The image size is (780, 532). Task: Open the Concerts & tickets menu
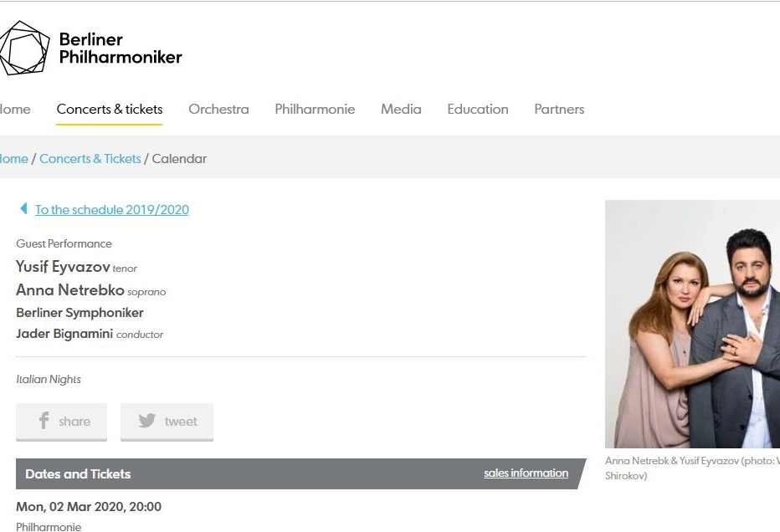point(110,110)
